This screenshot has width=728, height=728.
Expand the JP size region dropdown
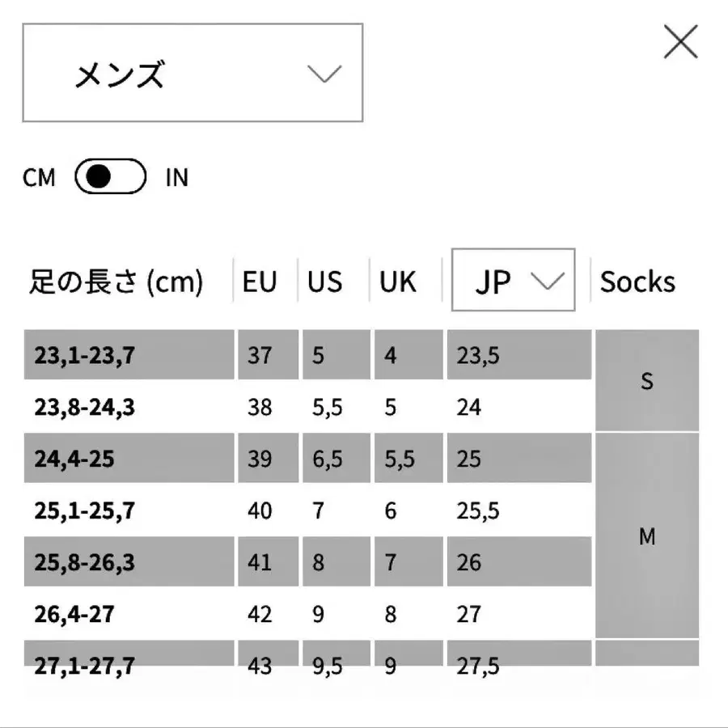[x=513, y=281]
